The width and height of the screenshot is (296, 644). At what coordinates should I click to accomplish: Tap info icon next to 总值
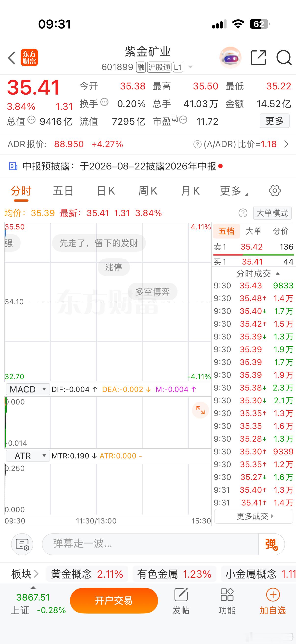31,120
